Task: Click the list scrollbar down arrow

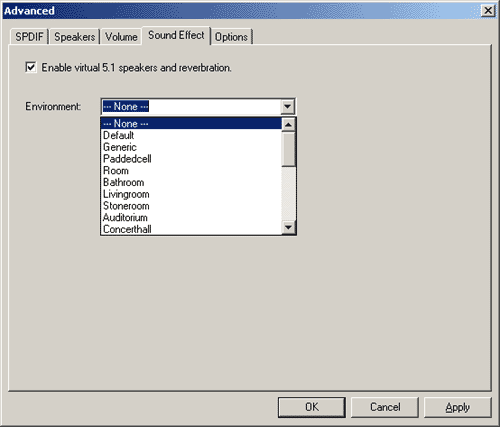Action: [x=288, y=228]
